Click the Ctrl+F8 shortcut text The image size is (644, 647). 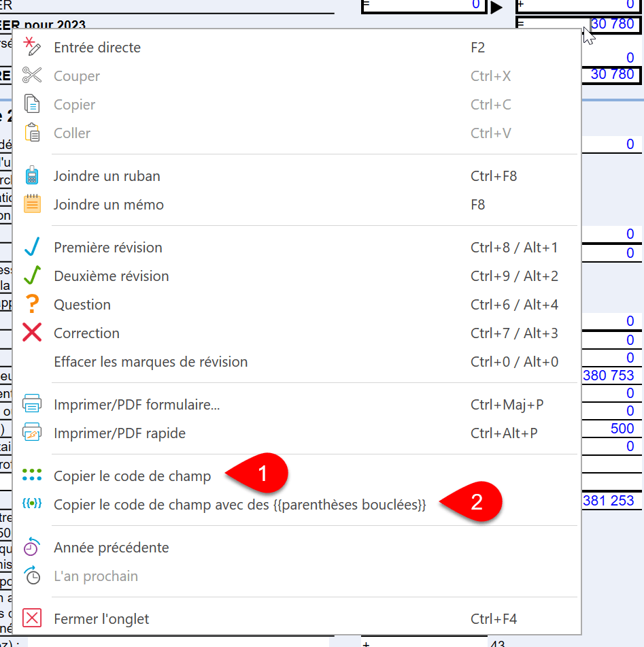point(494,176)
